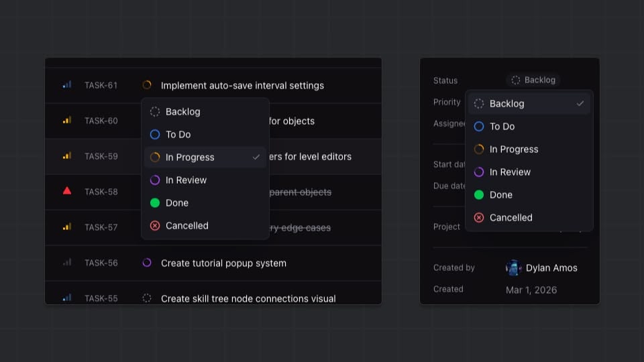Image resolution: width=644 pixels, height=362 pixels.
Task: Choose To Do in the detail panel status menu
Action: (529, 127)
